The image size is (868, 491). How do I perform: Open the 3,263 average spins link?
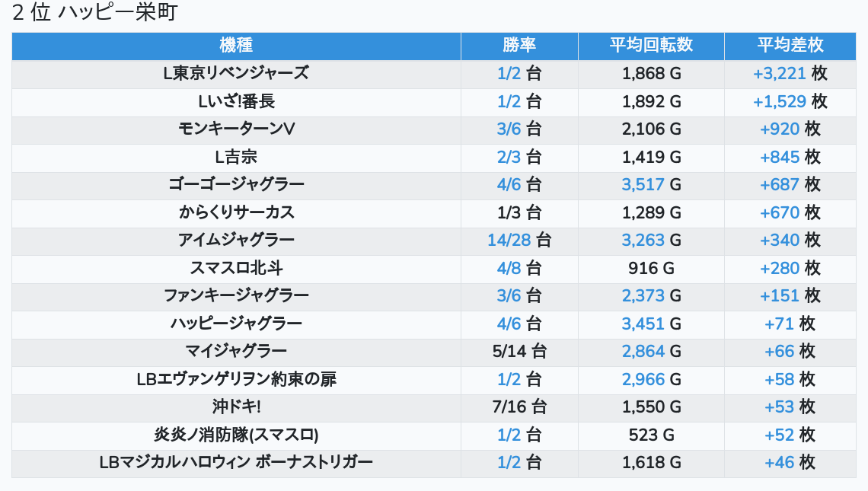(x=643, y=241)
